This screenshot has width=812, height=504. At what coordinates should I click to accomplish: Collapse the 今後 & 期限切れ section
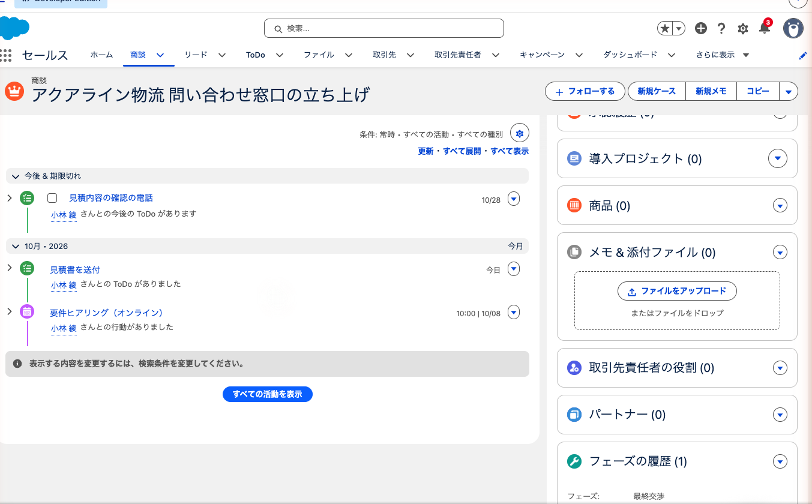pyautogui.click(x=16, y=176)
